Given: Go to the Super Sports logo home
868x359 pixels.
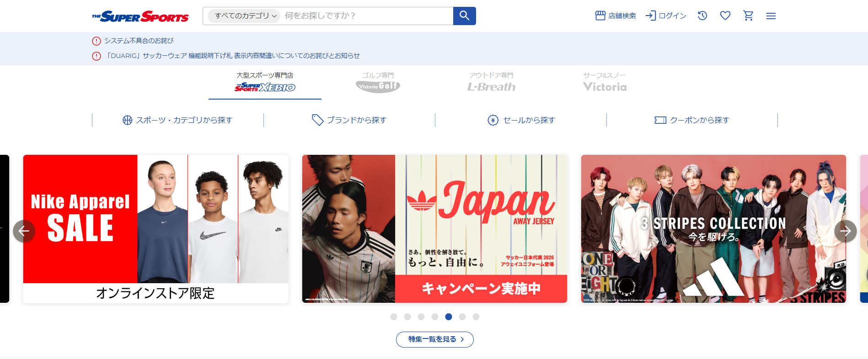Looking at the screenshot, I should (140, 16).
